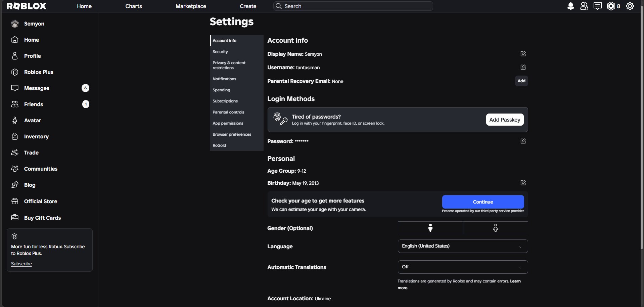Click the Semyon avatar thumbnail in sidebar

coord(15,24)
